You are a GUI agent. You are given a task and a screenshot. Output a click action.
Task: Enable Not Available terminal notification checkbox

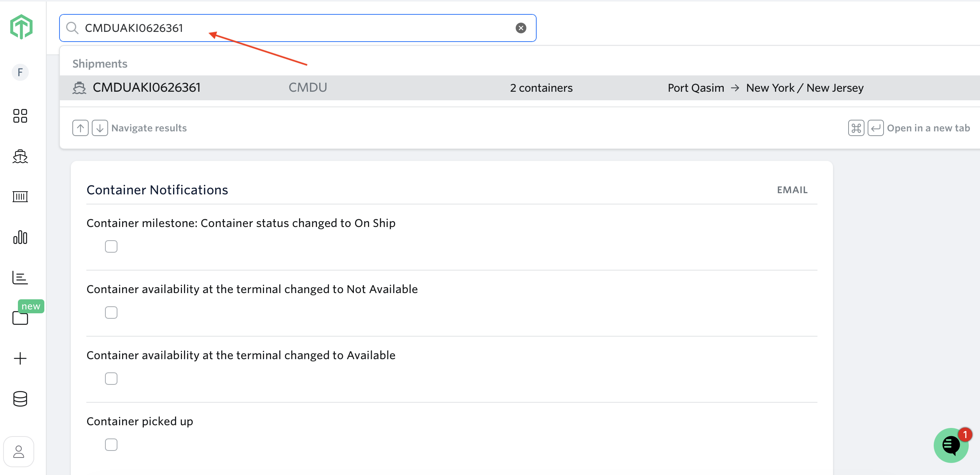point(111,313)
